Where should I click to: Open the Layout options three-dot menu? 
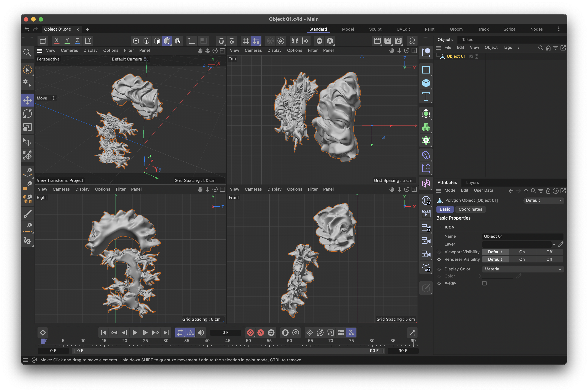(x=559, y=29)
